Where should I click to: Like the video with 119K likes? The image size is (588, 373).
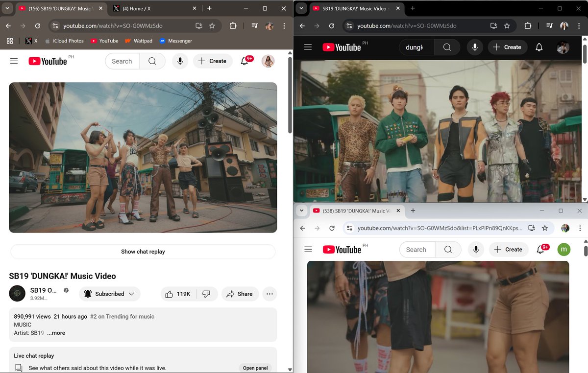tap(178, 294)
